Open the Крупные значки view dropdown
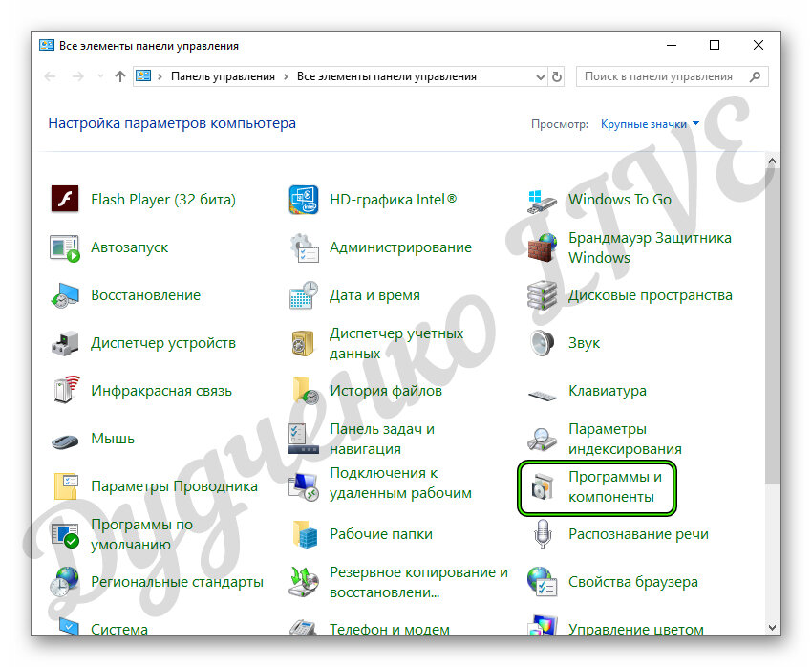The width and height of the screenshot is (812, 667). 650,124
